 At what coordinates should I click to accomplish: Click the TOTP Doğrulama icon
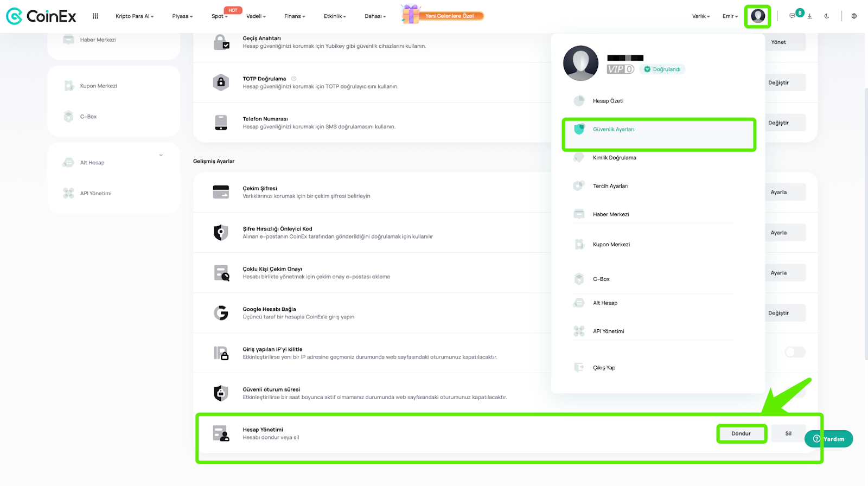click(221, 82)
